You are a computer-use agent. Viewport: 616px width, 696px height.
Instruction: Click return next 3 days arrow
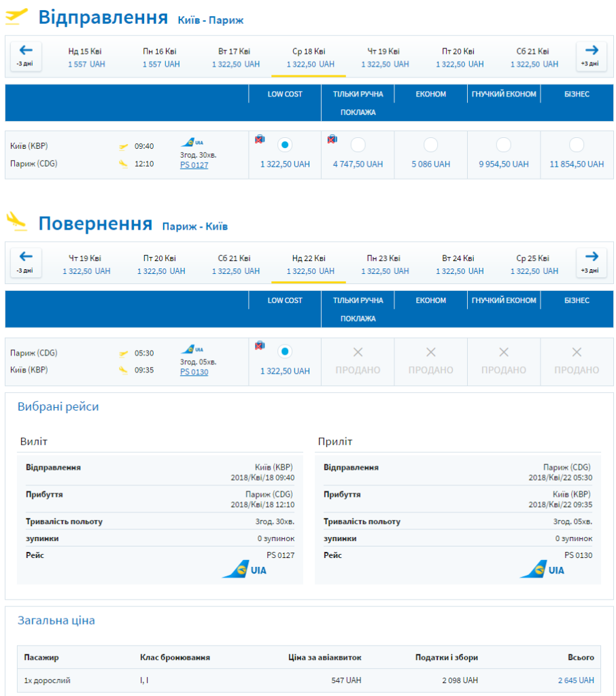pos(591,263)
